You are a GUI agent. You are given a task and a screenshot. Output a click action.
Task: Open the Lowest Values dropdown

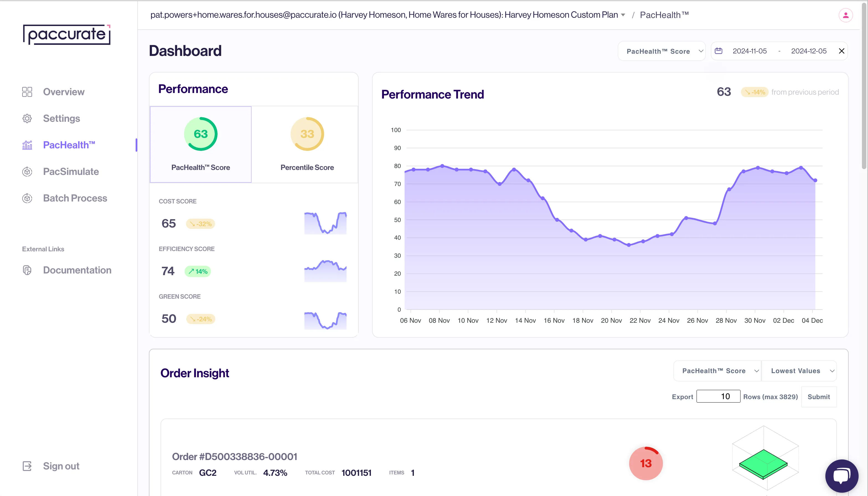pos(799,371)
